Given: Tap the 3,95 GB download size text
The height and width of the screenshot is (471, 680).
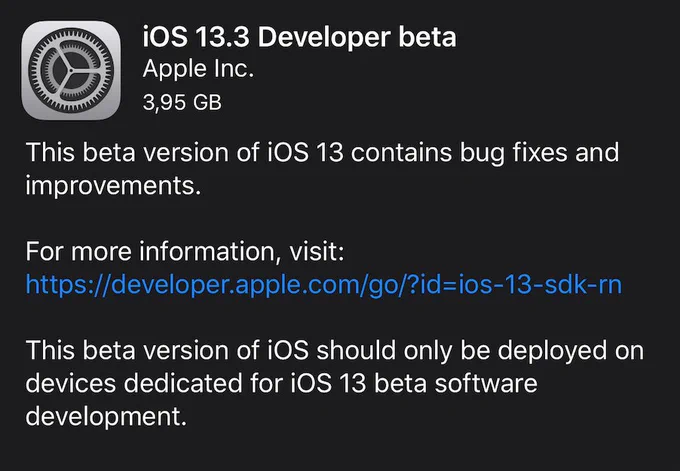Looking at the screenshot, I should pyautogui.click(x=182, y=103).
